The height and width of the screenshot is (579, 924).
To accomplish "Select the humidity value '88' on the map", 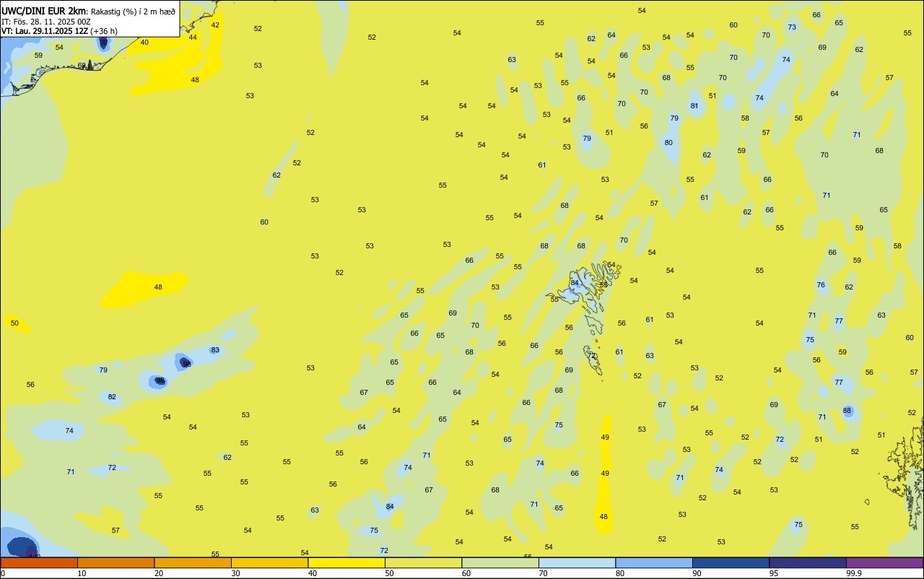I will (x=847, y=411).
